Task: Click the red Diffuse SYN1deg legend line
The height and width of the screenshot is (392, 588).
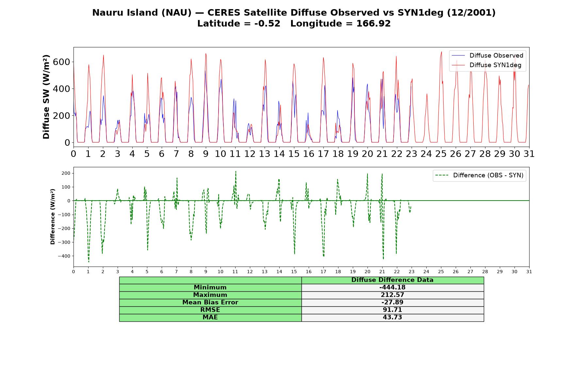Action: pos(458,65)
